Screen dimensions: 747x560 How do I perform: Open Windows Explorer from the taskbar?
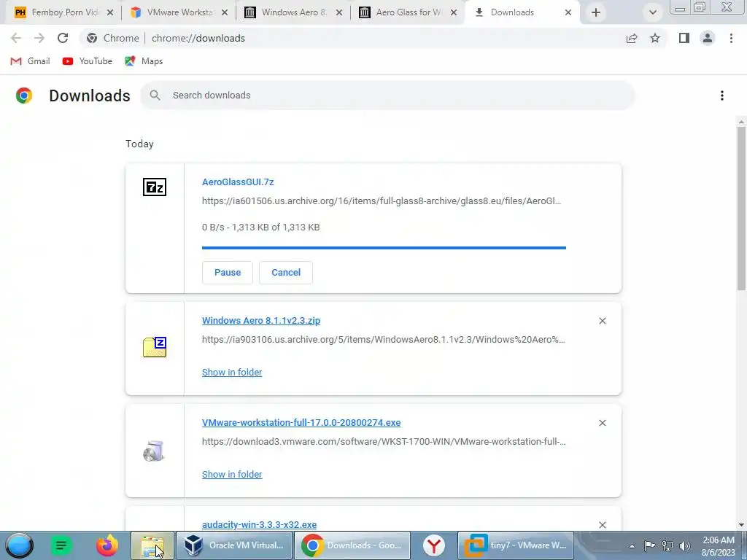[152, 545]
